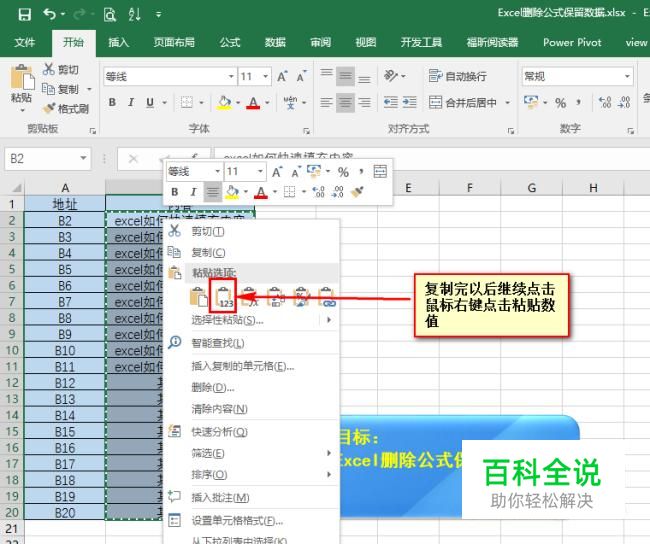
Task: Click the Sort A-Z quick access icon
Action: point(134,15)
